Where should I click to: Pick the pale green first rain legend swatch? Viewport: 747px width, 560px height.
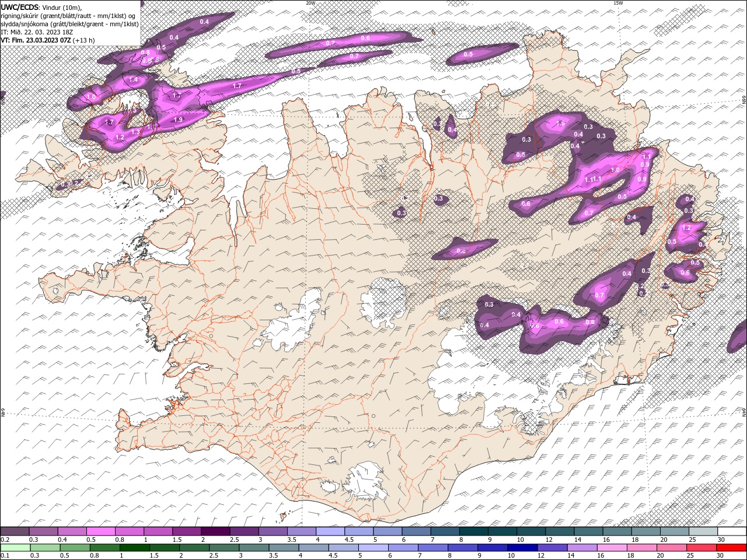[x=15, y=548]
